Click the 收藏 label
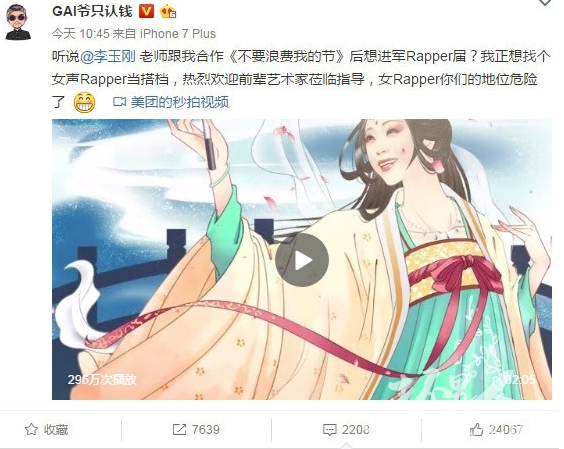The image size is (564, 449). [56, 430]
